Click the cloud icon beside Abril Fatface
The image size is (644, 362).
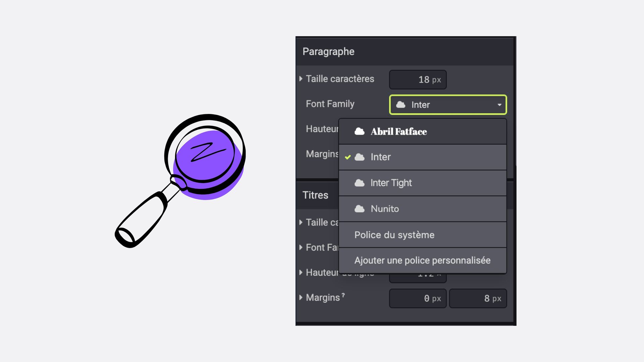click(359, 131)
